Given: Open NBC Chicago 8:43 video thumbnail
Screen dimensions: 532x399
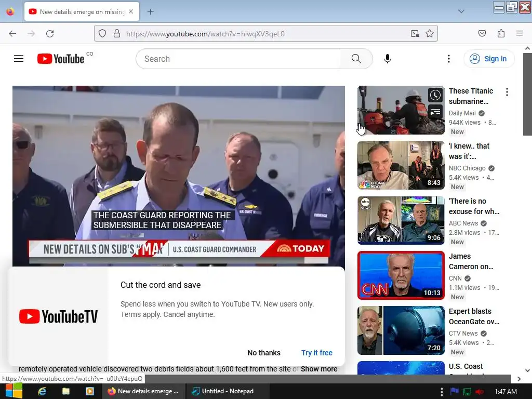Looking at the screenshot, I should tap(401, 165).
